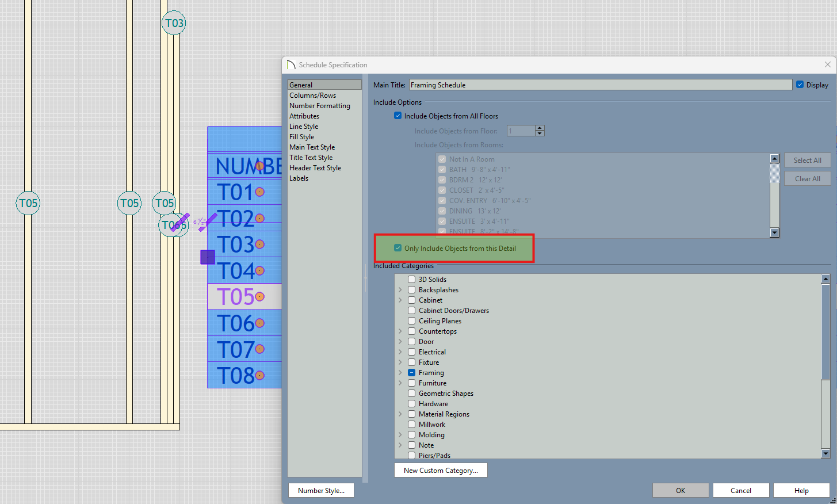
Task: Enable the Door category checkbox
Action: point(412,342)
